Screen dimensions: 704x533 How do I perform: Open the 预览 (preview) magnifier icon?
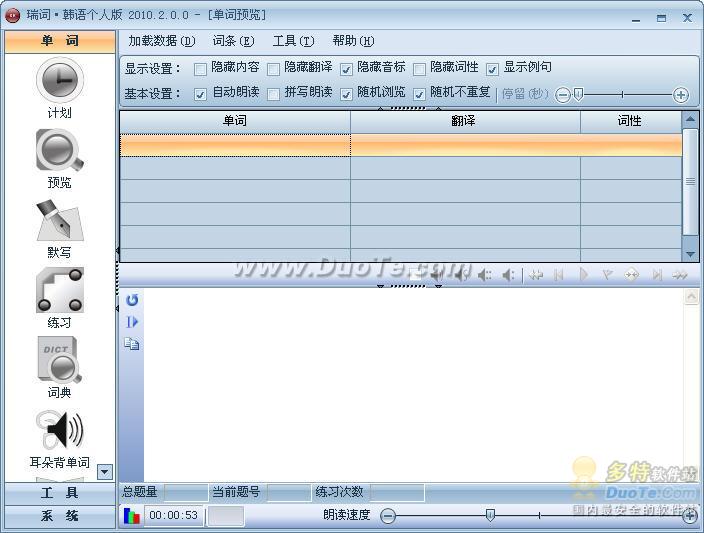click(60, 150)
